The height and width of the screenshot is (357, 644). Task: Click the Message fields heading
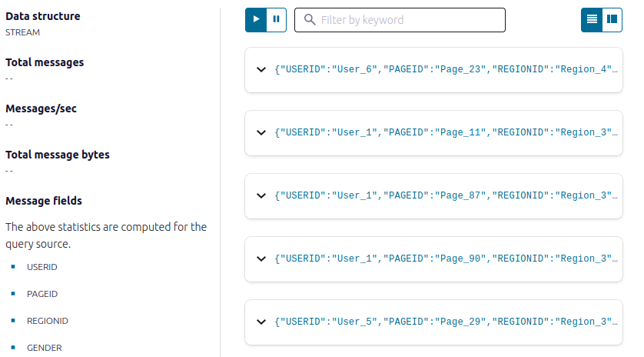44,201
